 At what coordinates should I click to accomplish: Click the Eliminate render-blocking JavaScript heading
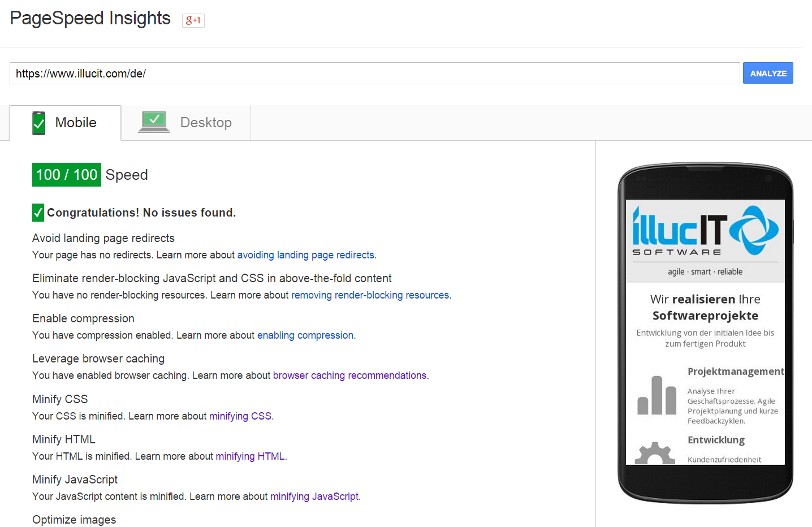coord(212,278)
